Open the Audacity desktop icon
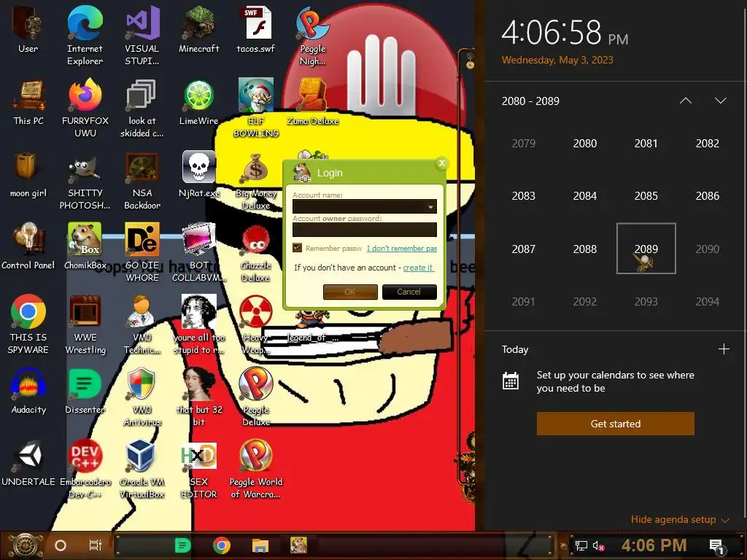 28,391
